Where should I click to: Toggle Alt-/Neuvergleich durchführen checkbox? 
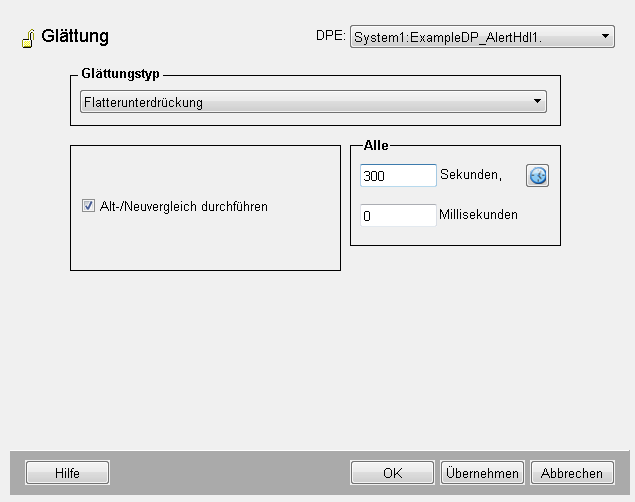[x=88, y=206]
